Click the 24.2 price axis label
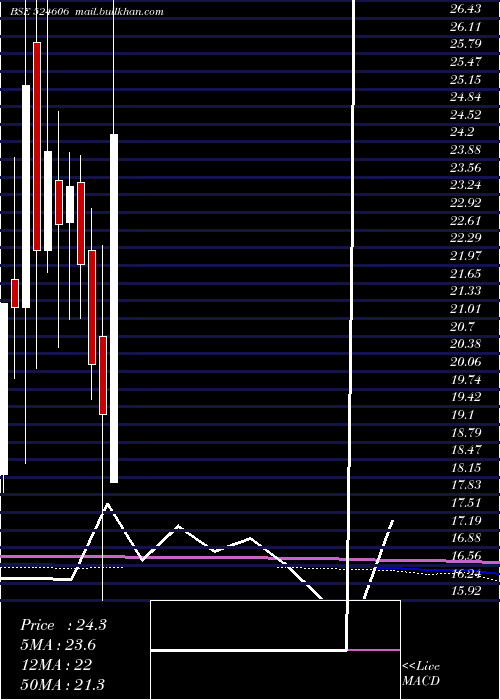Screen dimensions: 500x700 point(462,133)
